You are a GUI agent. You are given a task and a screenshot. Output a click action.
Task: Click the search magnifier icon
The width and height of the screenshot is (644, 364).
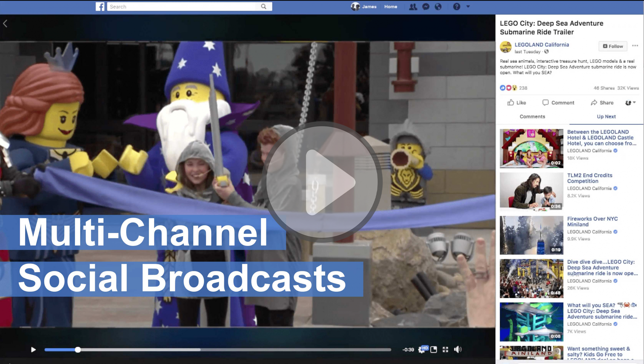point(263,7)
